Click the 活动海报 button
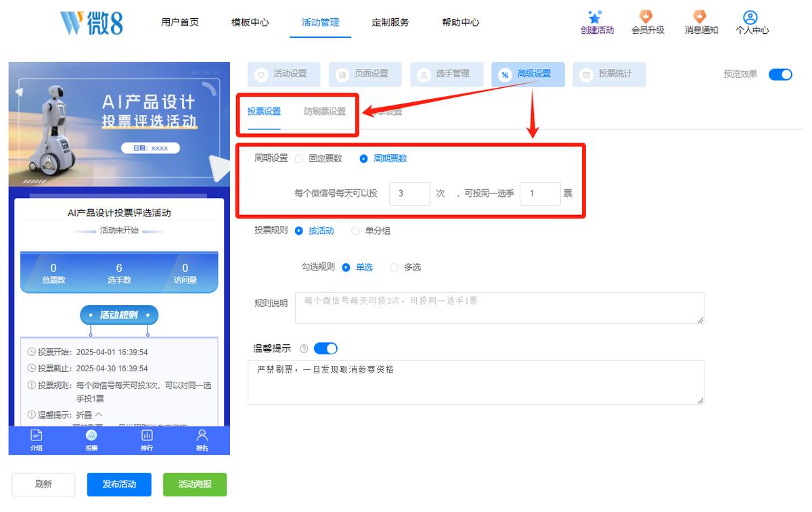 pyautogui.click(x=195, y=484)
